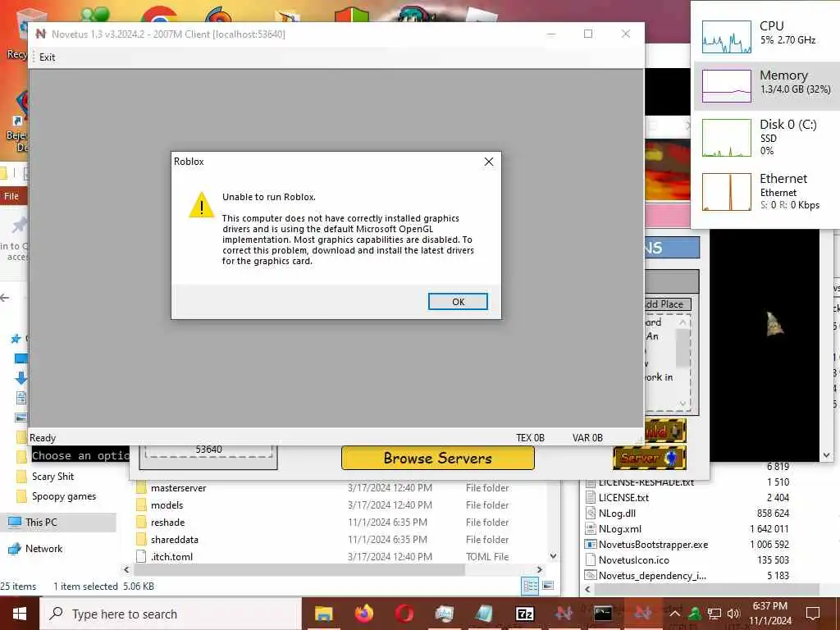Click the .itch.toml file icon

point(141,557)
